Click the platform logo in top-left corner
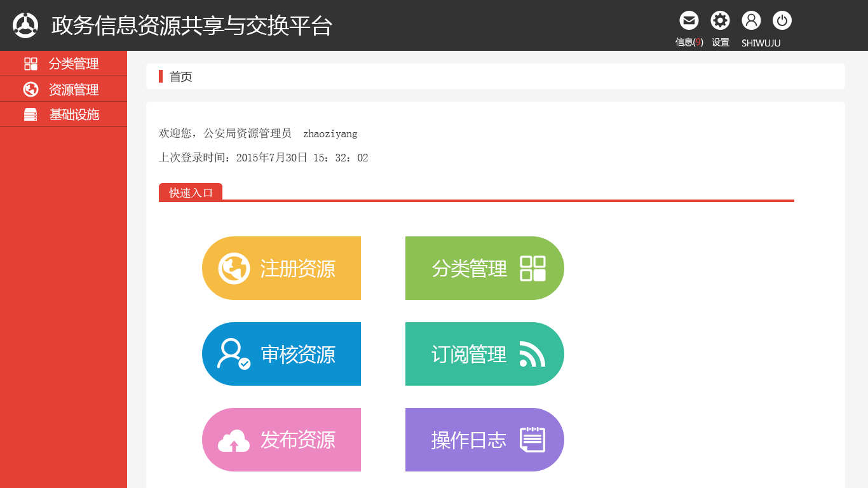This screenshot has height=488, width=868. click(25, 25)
